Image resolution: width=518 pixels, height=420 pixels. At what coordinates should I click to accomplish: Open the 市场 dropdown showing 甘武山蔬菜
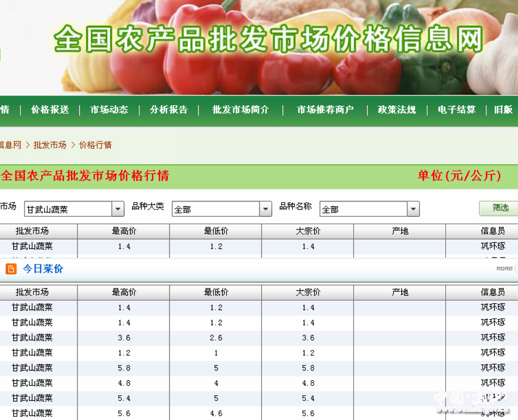click(74, 209)
